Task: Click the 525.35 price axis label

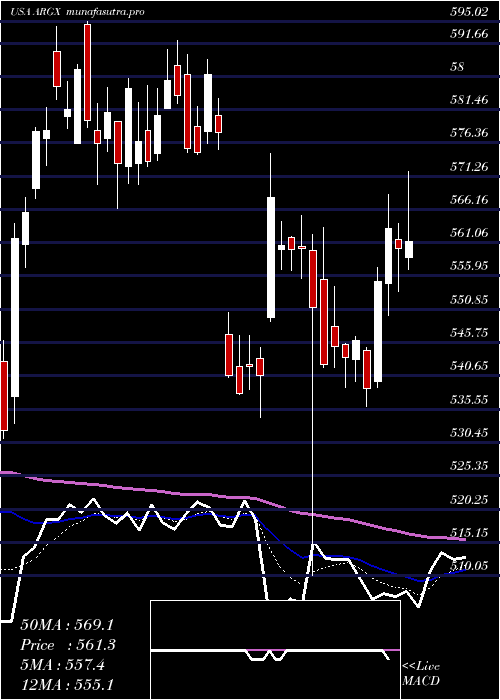Action: tap(468, 466)
